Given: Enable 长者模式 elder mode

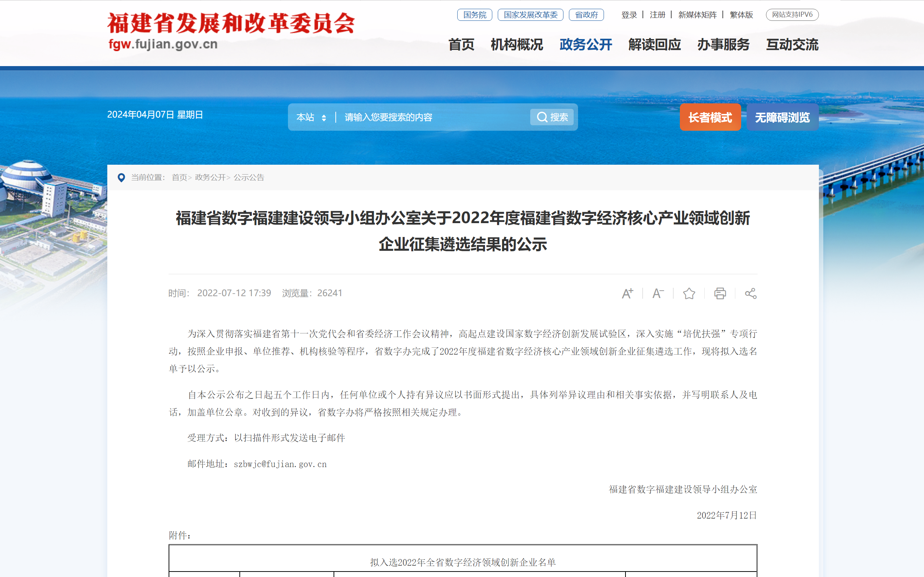Looking at the screenshot, I should [710, 117].
